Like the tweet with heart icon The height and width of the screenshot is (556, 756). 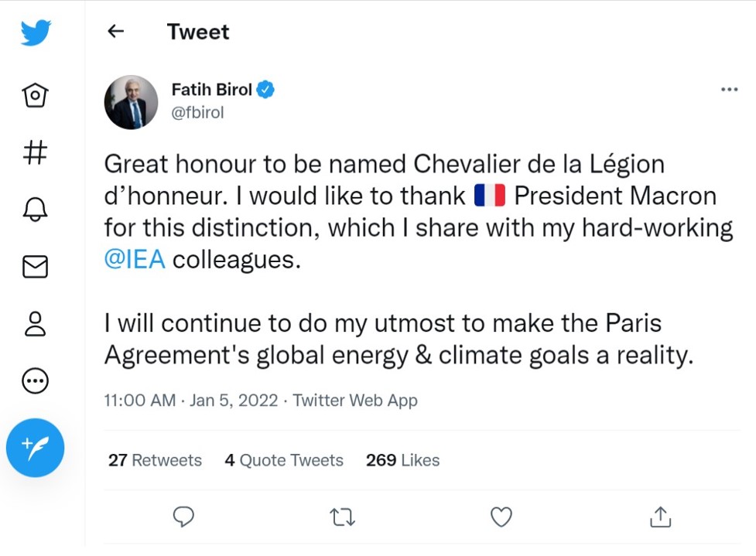coord(501,516)
